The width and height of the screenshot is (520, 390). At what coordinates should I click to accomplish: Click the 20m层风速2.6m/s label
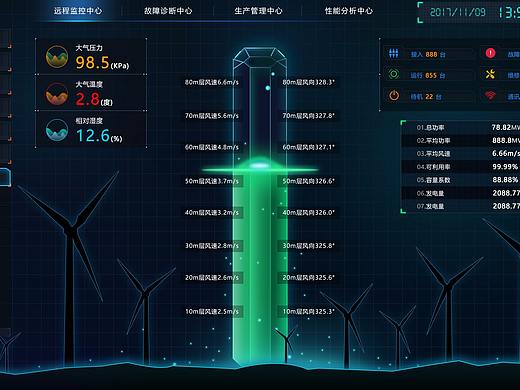[x=212, y=277]
